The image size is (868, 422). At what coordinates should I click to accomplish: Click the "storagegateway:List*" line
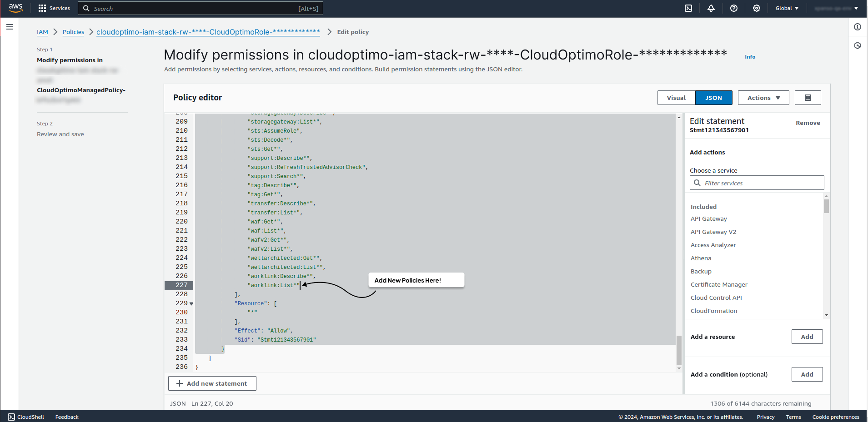click(x=285, y=122)
